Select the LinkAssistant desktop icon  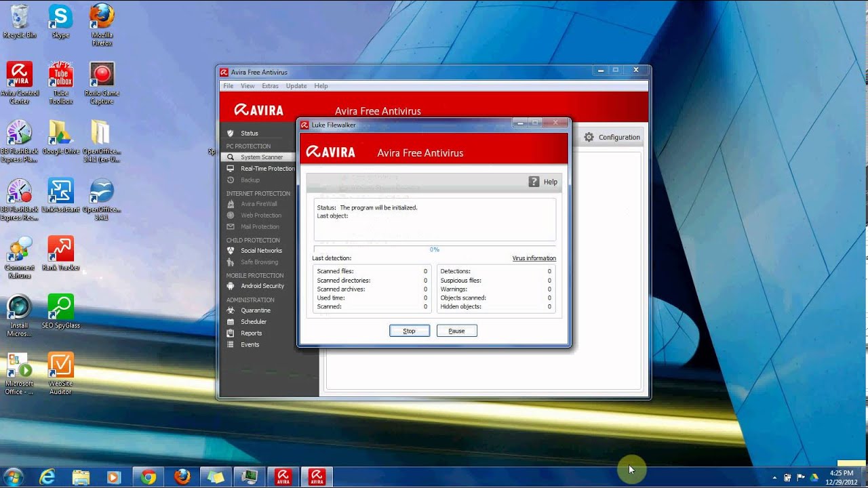pyautogui.click(x=60, y=196)
